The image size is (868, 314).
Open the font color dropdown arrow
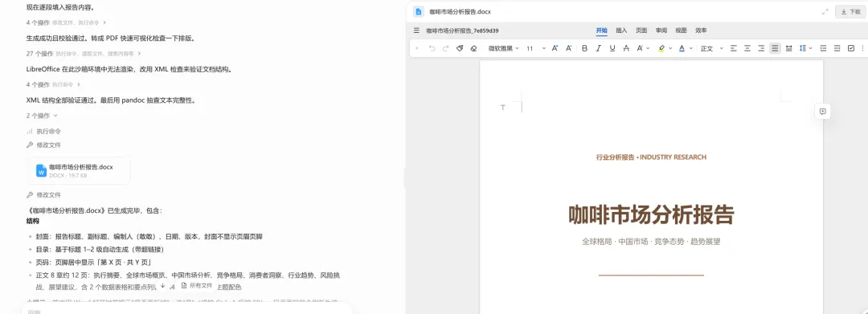691,49
